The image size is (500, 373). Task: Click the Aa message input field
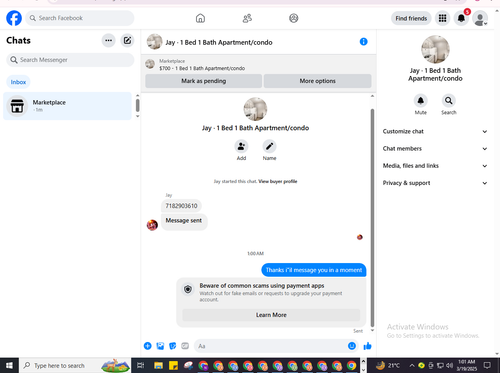coord(270,346)
